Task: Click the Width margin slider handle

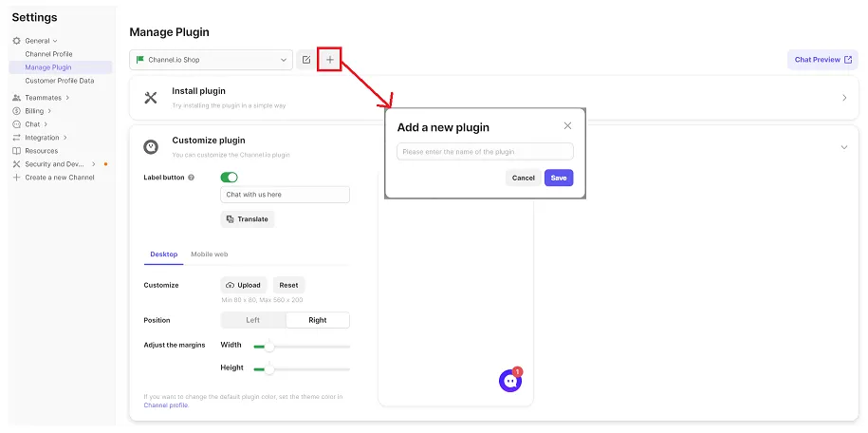Action: tap(269, 346)
